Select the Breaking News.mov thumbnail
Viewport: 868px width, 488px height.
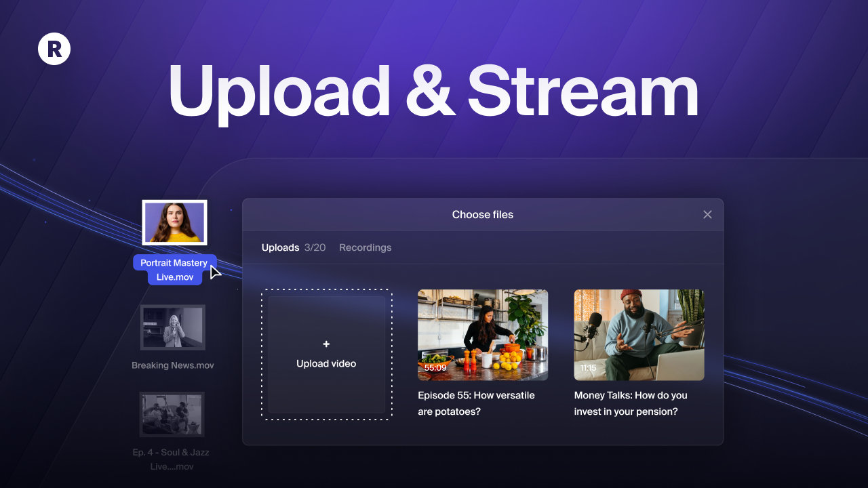coord(173,327)
